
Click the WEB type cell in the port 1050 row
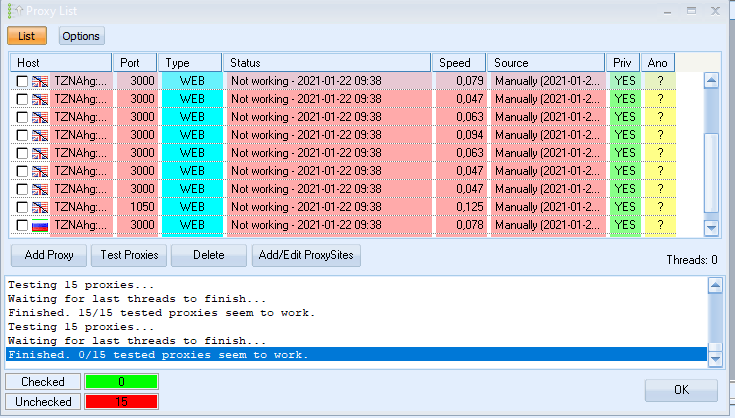(192, 207)
